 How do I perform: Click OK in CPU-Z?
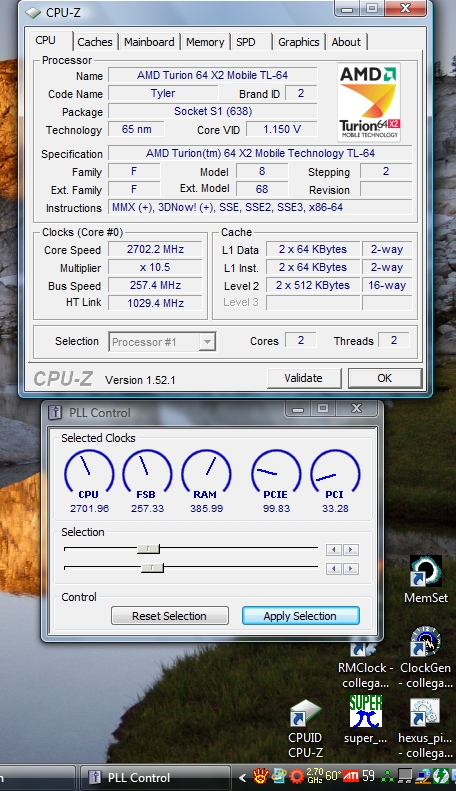(x=384, y=378)
